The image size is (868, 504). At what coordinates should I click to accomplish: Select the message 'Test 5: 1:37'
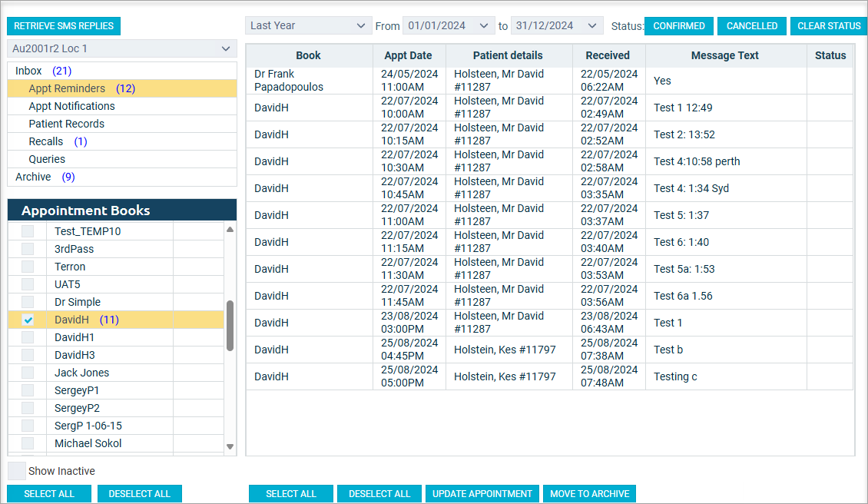pos(681,215)
